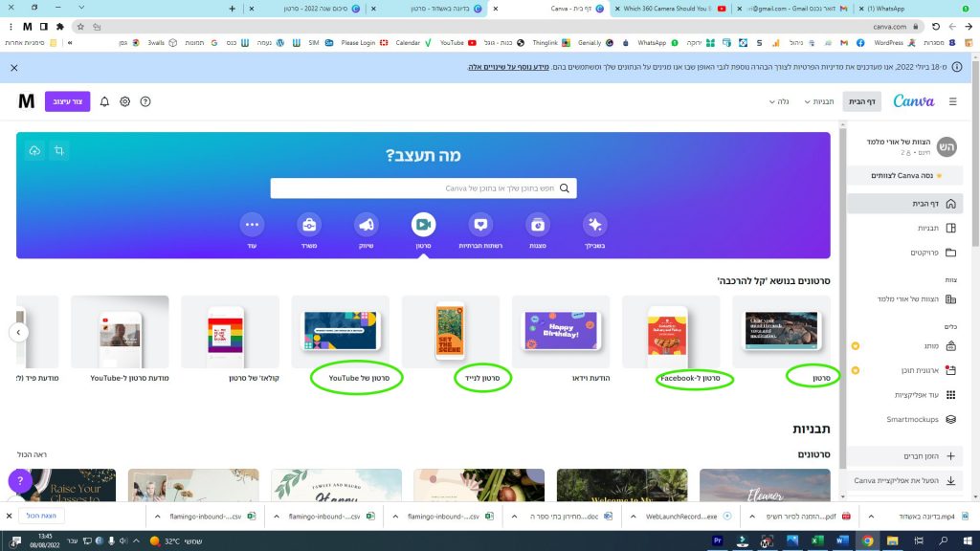Click the upload cloud icon on banner
Image resolution: width=980 pixels, height=551 pixels.
pos(35,150)
